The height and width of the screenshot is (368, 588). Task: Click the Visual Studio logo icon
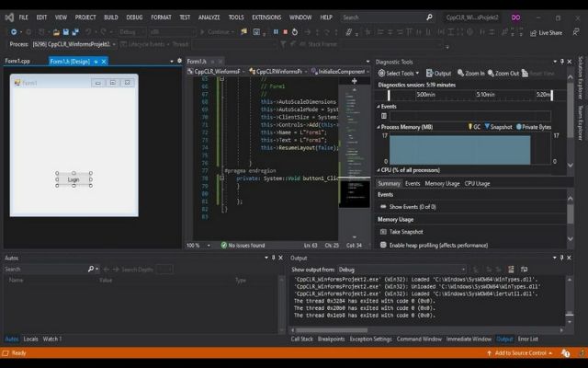pos(9,17)
